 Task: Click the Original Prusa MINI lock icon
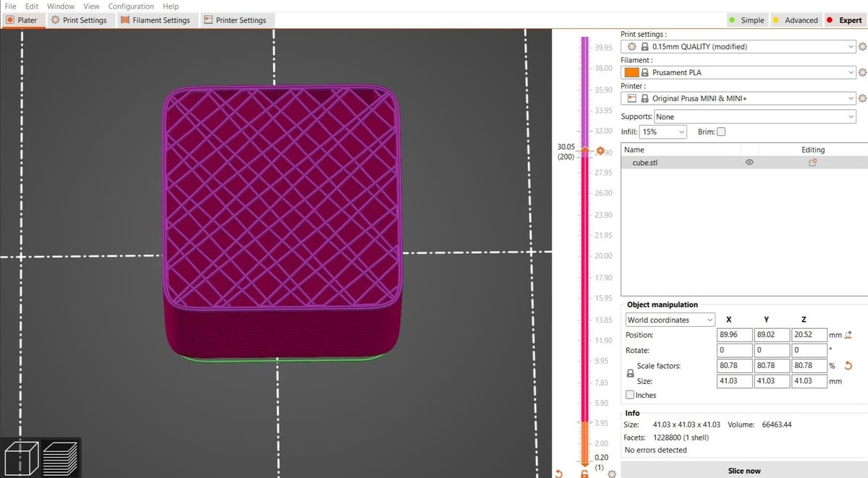pos(644,98)
